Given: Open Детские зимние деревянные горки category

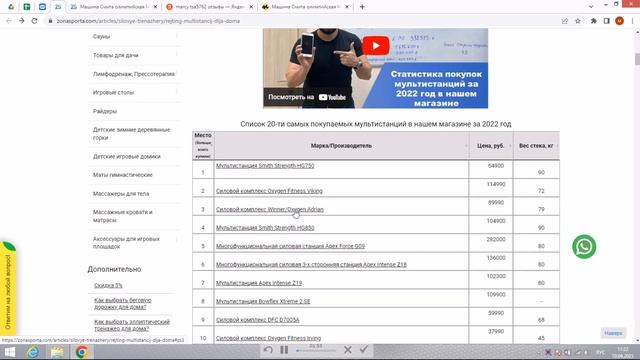Looking at the screenshot, I should (131, 133).
